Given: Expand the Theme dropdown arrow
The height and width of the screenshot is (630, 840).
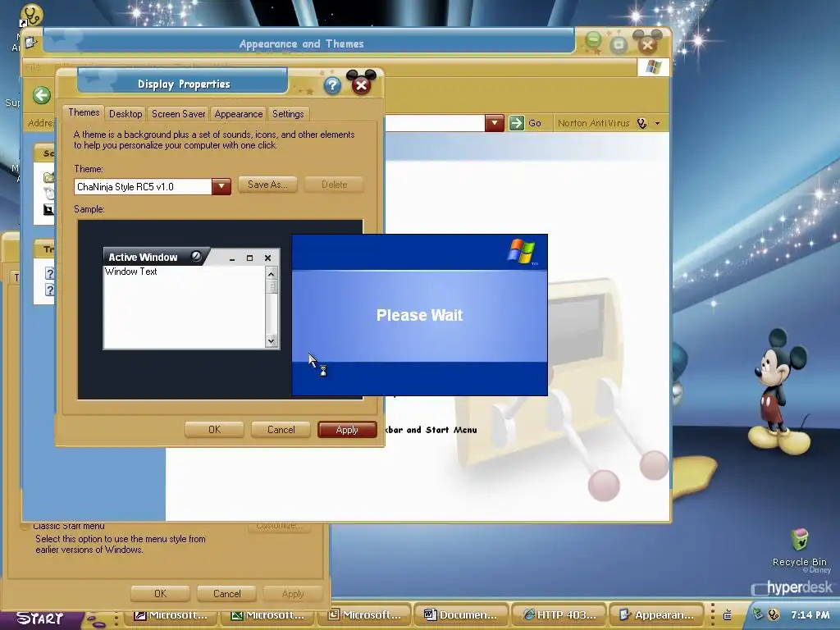Looking at the screenshot, I should [221, 186].
